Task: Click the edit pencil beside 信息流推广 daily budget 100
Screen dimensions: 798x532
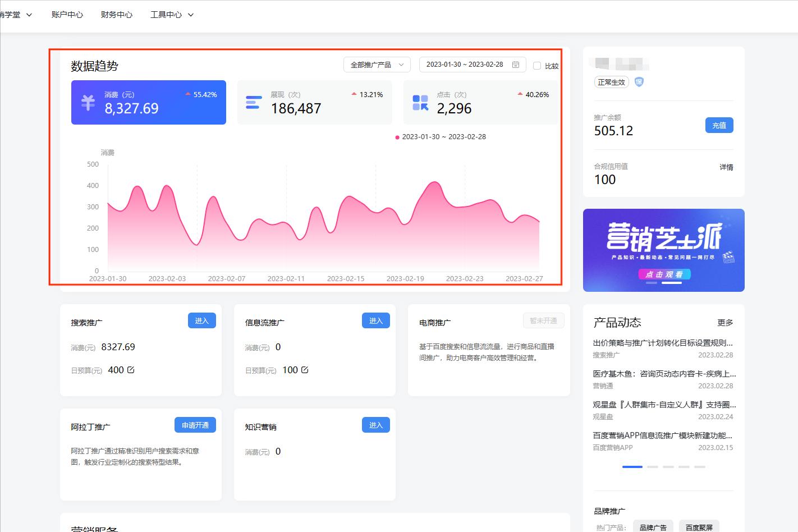Action: 305,369
